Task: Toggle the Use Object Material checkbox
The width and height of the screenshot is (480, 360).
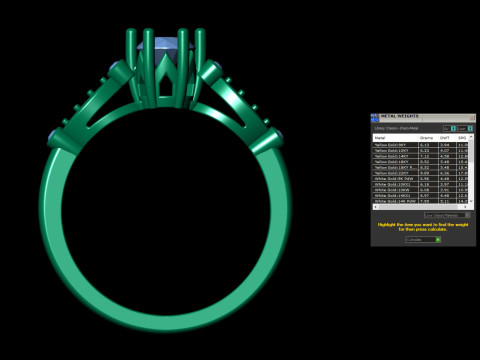Action: click(468, 215)
